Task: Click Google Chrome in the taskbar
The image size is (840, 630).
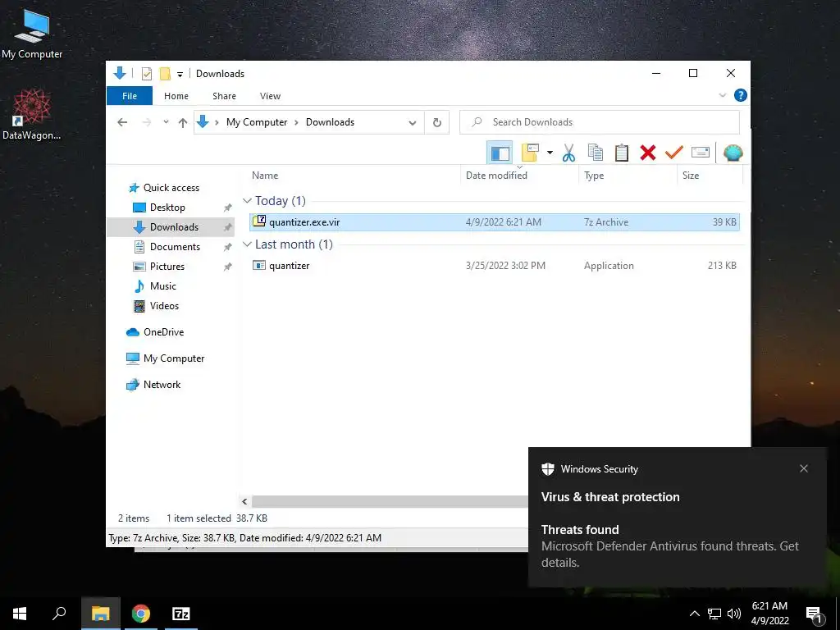Action: (x=141, y=614)
